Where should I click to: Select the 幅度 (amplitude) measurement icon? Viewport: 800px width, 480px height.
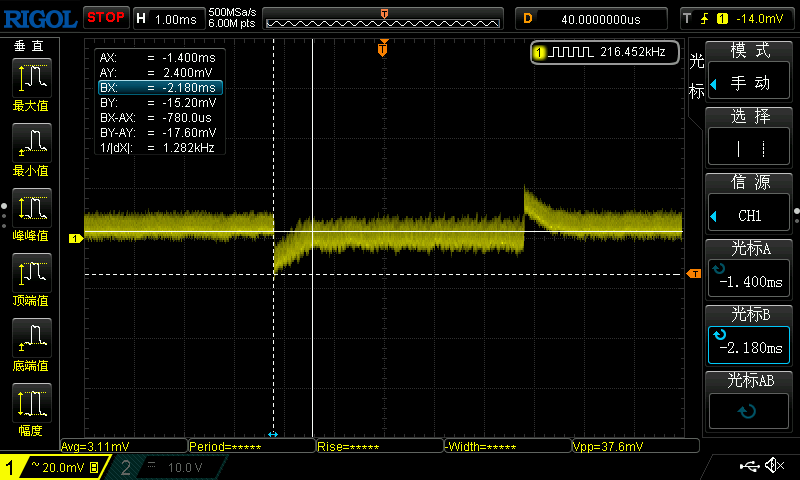coord(32,403)
